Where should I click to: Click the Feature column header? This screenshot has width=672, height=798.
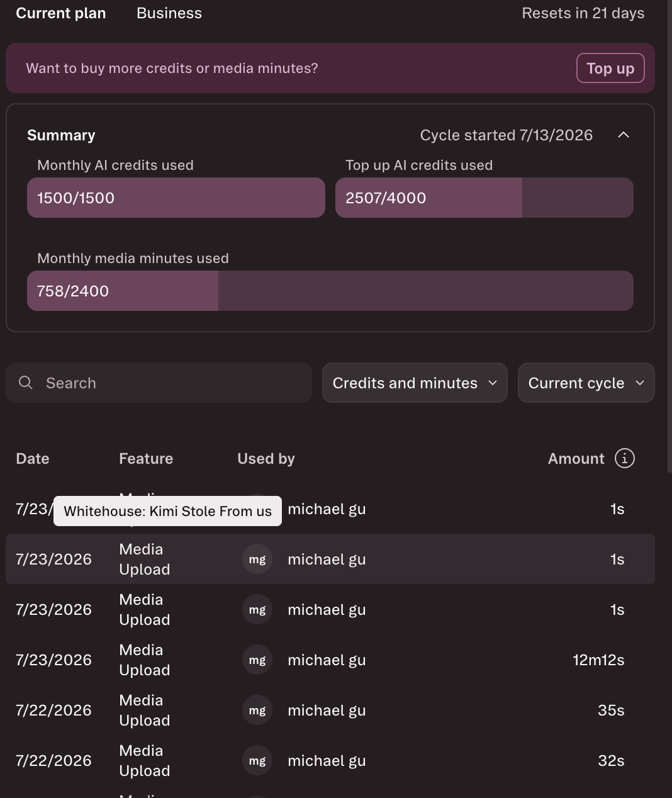pos(146,459)
